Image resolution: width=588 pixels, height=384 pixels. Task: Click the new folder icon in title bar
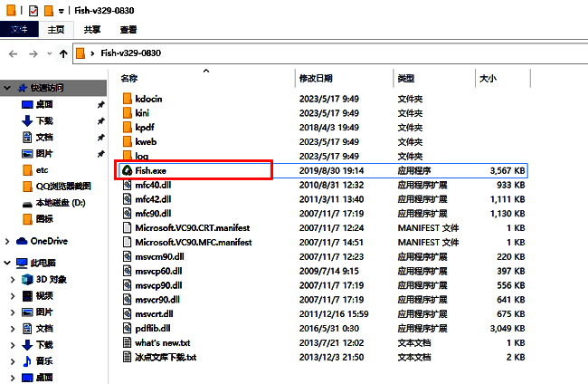49,11
